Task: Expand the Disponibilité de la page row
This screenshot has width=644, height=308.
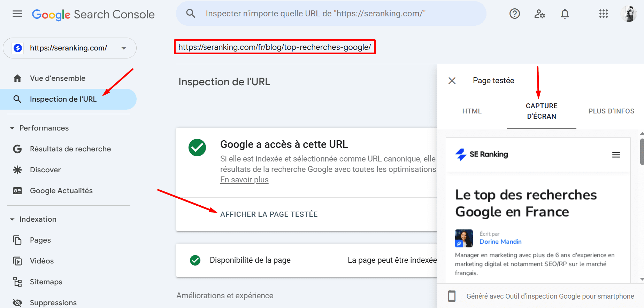Action: 307,260
